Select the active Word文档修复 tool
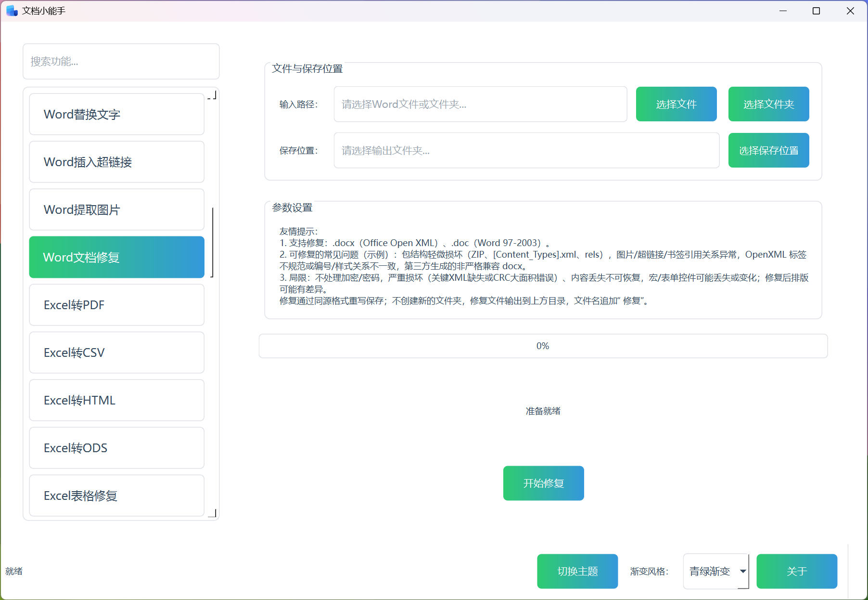868x600 pixels. [116, 257]
